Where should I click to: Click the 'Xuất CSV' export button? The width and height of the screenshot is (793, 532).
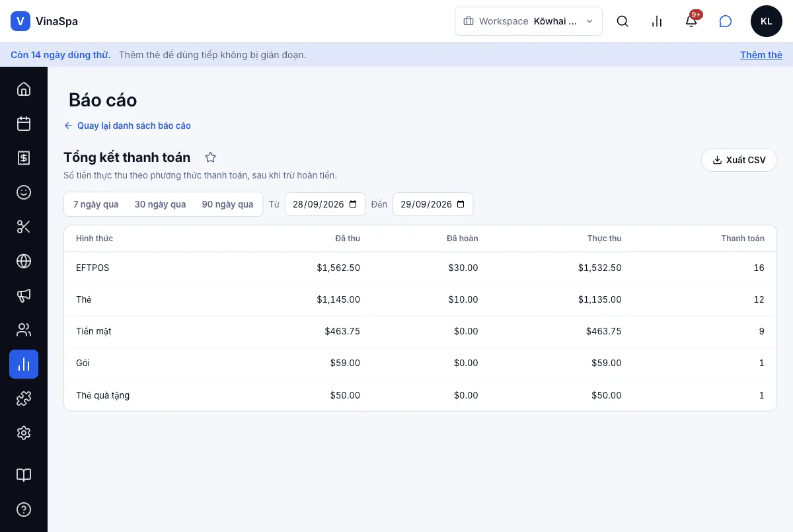[739, 160]
